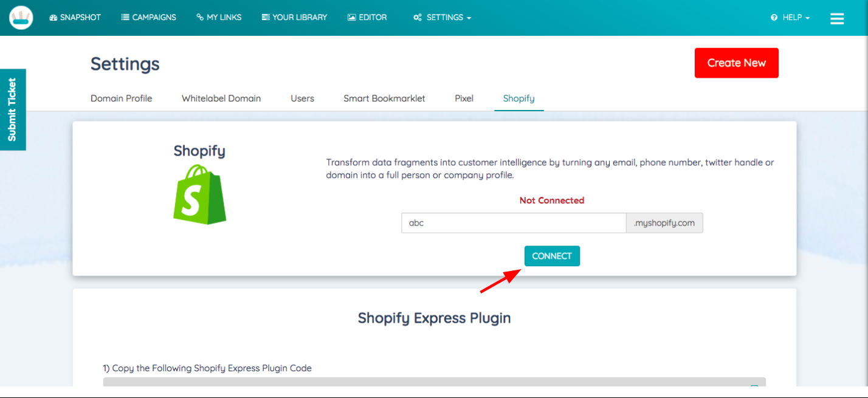This screenshot has height=398, width=868.
Task: Focus the Shopify store name input field
Action: click(x=514, y=223)
